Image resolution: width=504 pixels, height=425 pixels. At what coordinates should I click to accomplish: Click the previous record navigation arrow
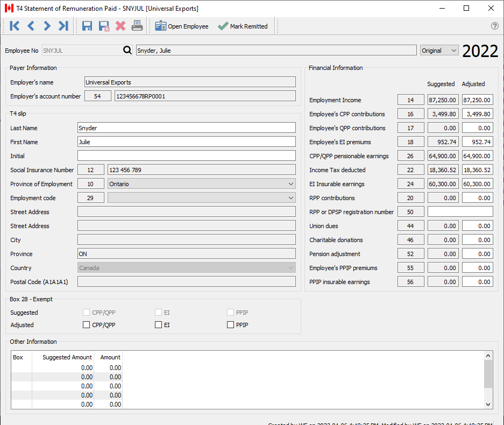pyautogui.click(x=31, y=25)
